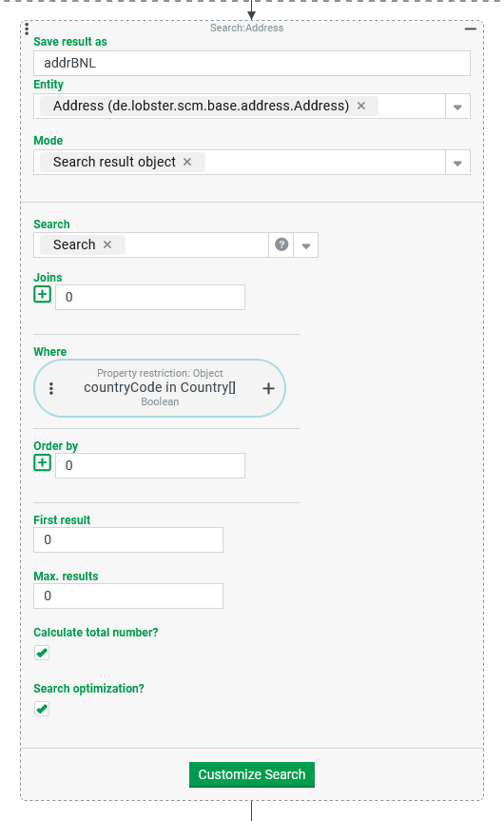The width and height of the screenshot is (504, 821).
Task: Remove the Address entity selection tag
Action: pyautogui.click(x=361, y=106)
